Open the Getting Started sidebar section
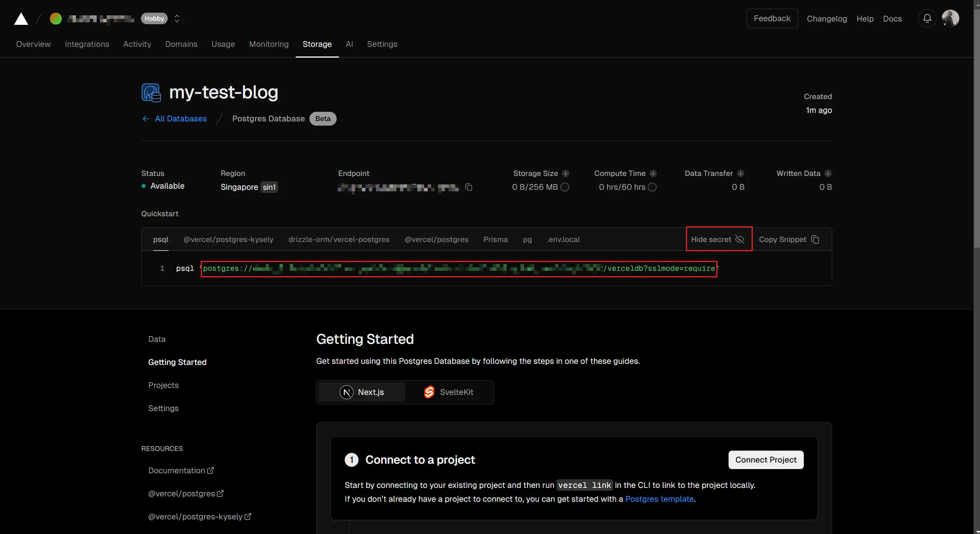980x534 pixels. click(x=177, y=362)
